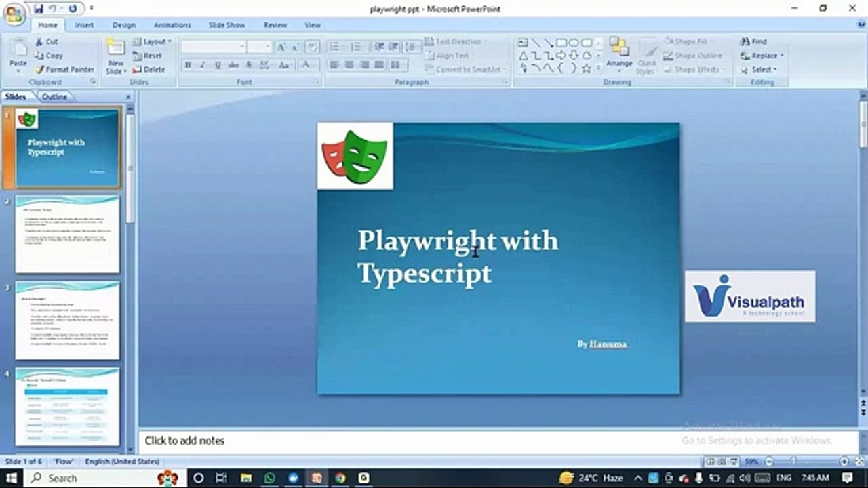The image size is (868, 488).
Task: Undo the last action in Quick Access
Action: point(52,8)
